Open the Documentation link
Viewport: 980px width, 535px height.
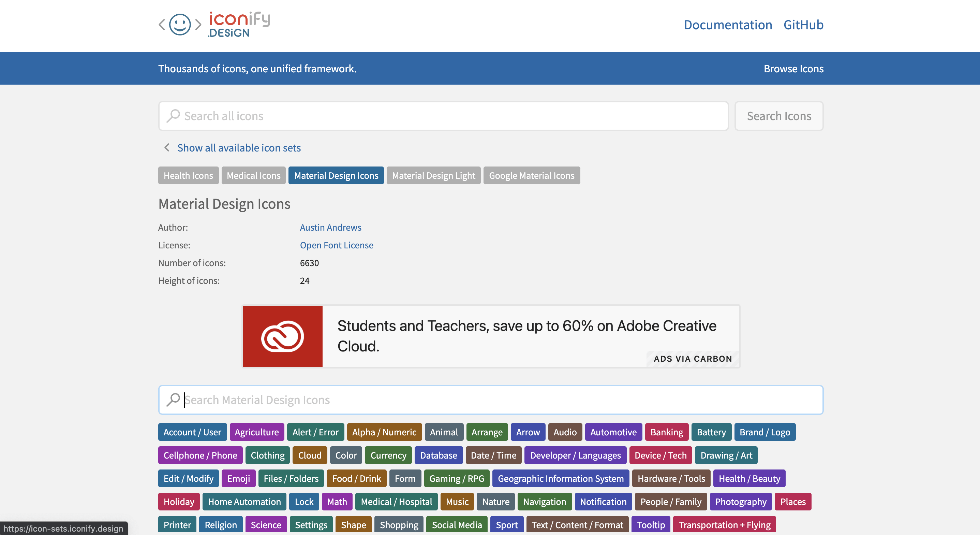click(727, 25)
